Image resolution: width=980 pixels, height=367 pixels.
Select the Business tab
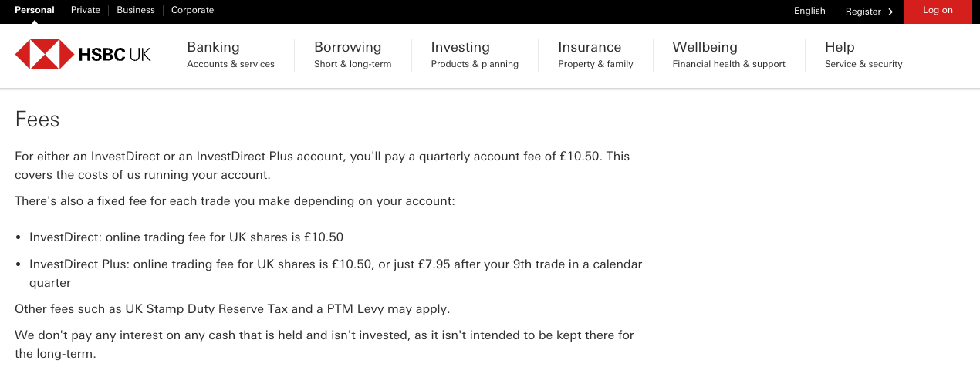point(136,10)
